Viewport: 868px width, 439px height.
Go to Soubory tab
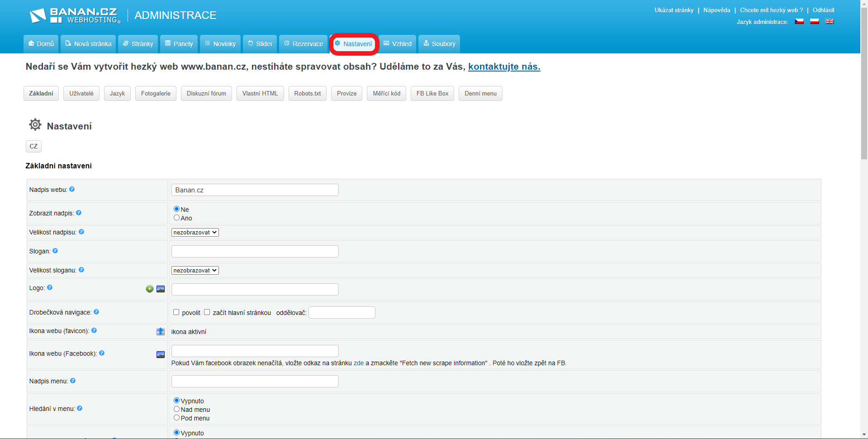click(439, 44)
